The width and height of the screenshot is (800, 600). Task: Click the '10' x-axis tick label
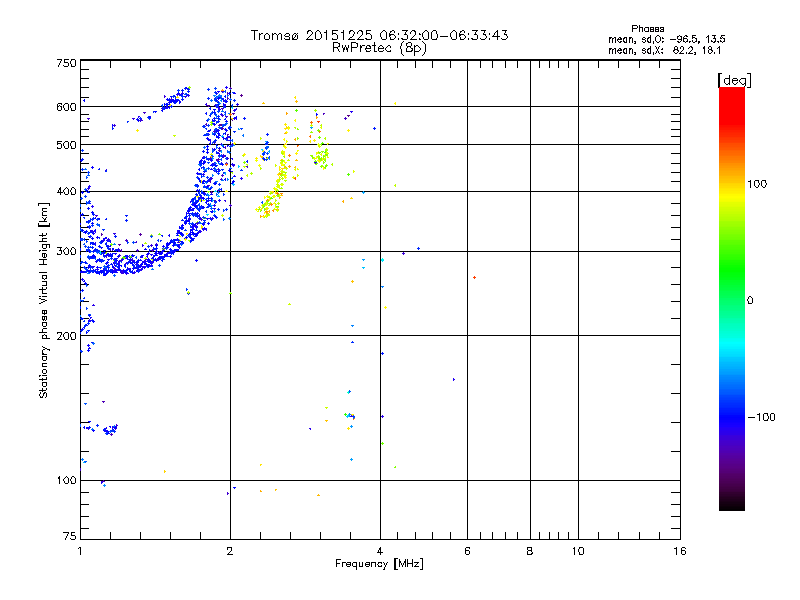tap(578, 551)
